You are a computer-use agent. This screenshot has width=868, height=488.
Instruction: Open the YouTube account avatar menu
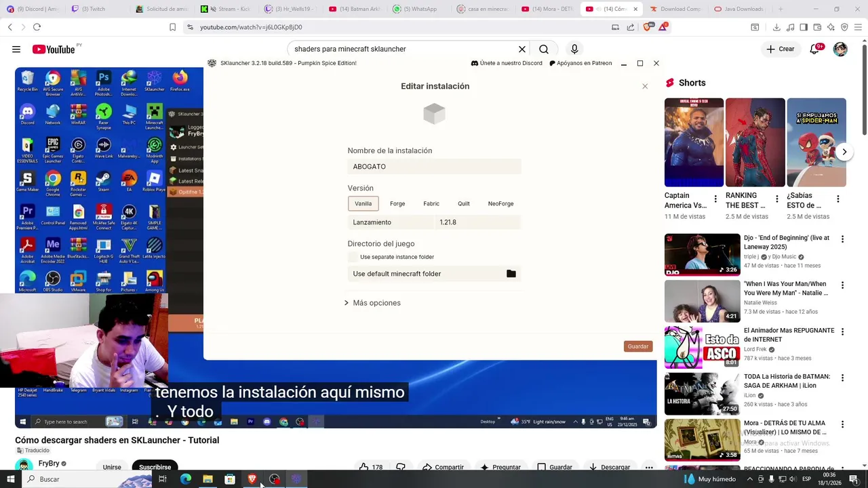pos(840,49)
